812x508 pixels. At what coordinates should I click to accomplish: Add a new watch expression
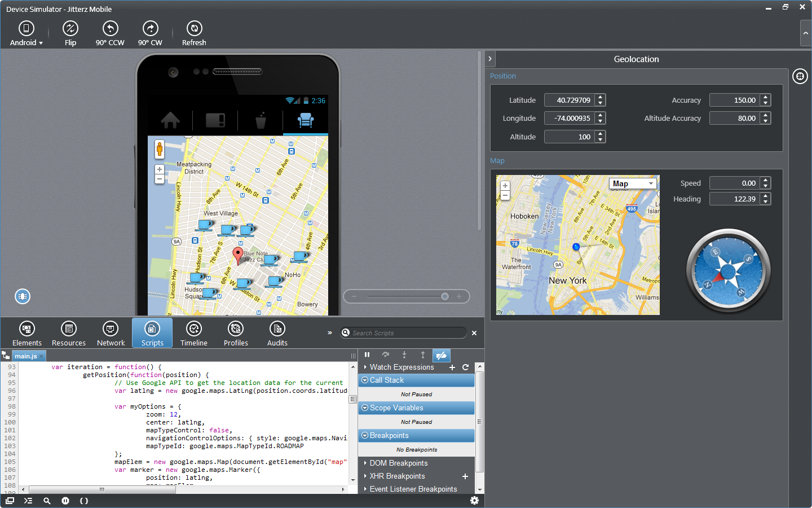(452, 367)
